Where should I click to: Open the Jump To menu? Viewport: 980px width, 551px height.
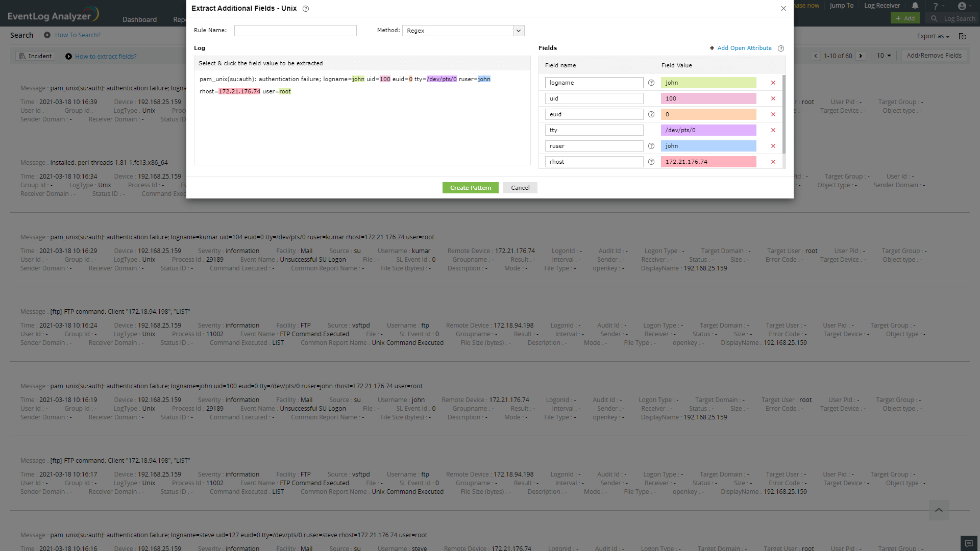[x=841, y=6]
